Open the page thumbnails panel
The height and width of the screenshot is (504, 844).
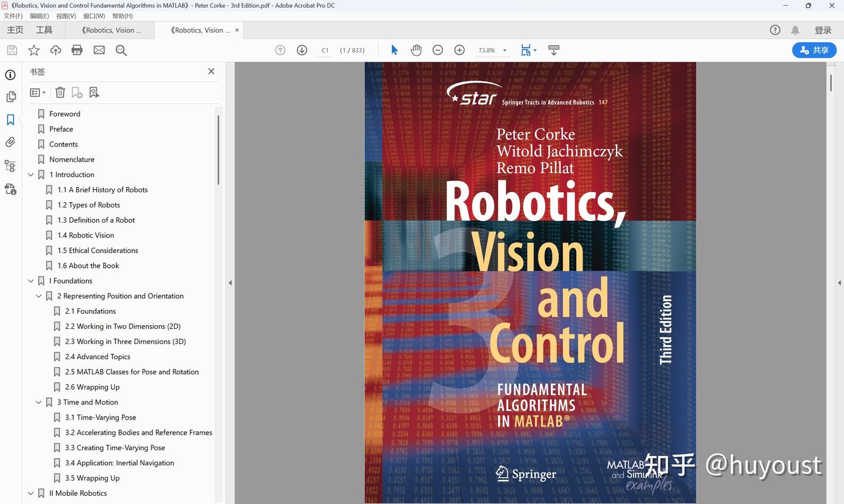point(10,96)
